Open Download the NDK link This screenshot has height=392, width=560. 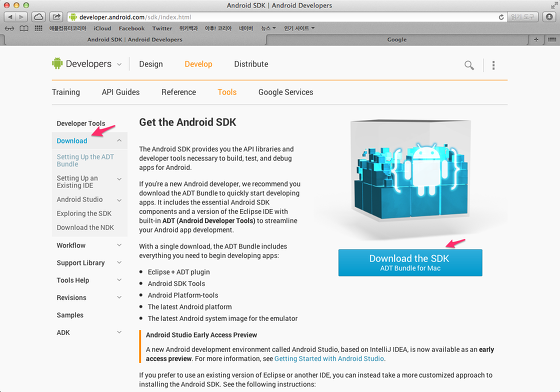(x=85, y=227)
